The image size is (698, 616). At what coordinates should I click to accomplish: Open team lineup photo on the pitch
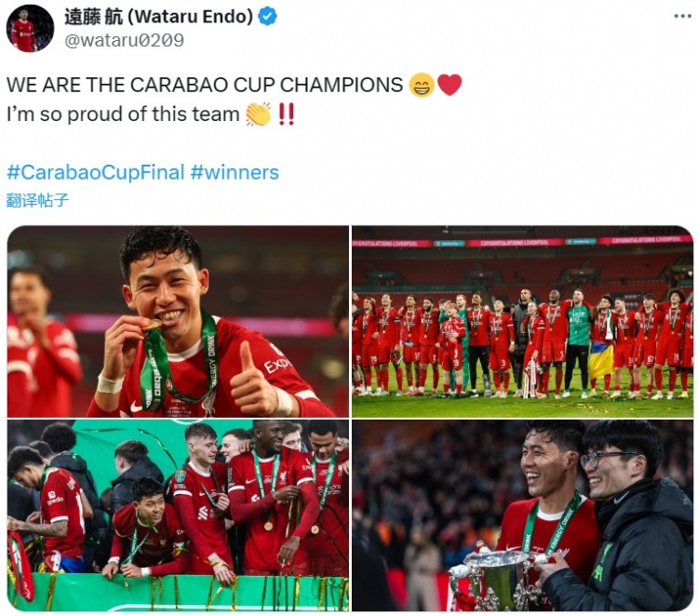click(x=523, y=321)
